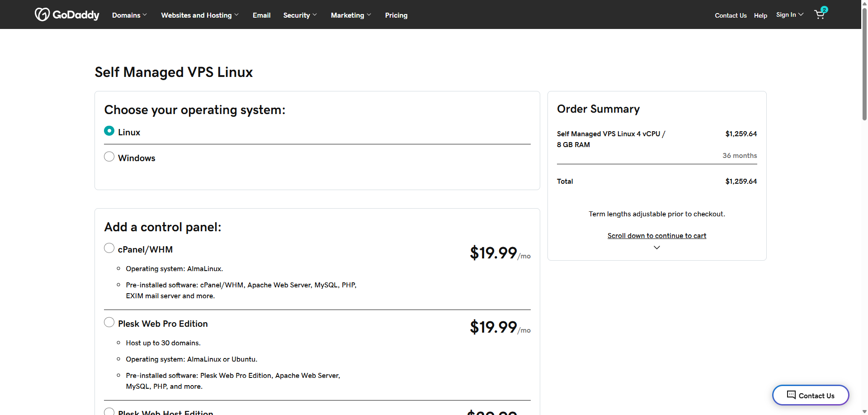Click Scroll down to continue to cart
This screenshot has width=868, height=415.
[x=656, y=235]
